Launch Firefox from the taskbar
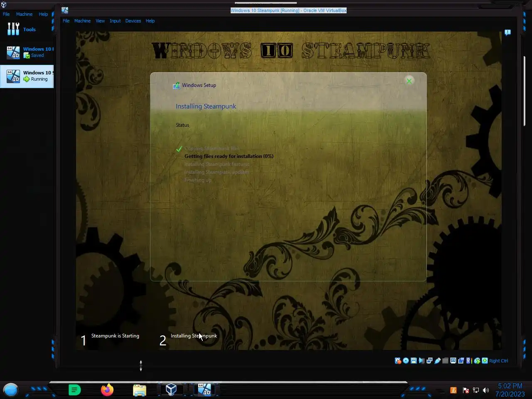Screen dimensions: 532x399 click(x=107, y=390)
